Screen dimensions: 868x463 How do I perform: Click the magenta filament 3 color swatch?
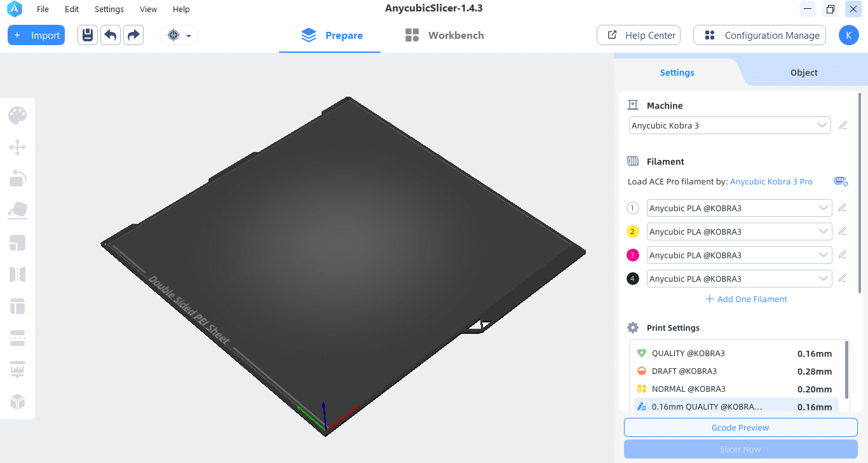point(632,255)
